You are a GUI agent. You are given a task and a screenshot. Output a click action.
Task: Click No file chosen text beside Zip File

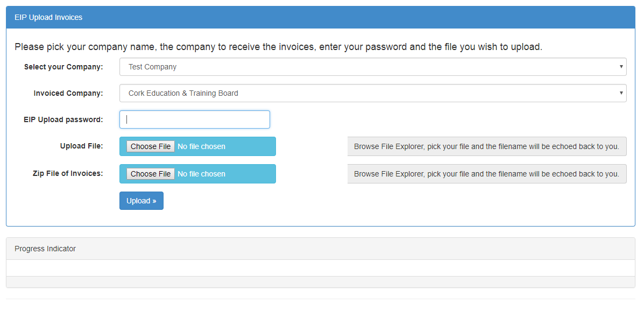201,174
